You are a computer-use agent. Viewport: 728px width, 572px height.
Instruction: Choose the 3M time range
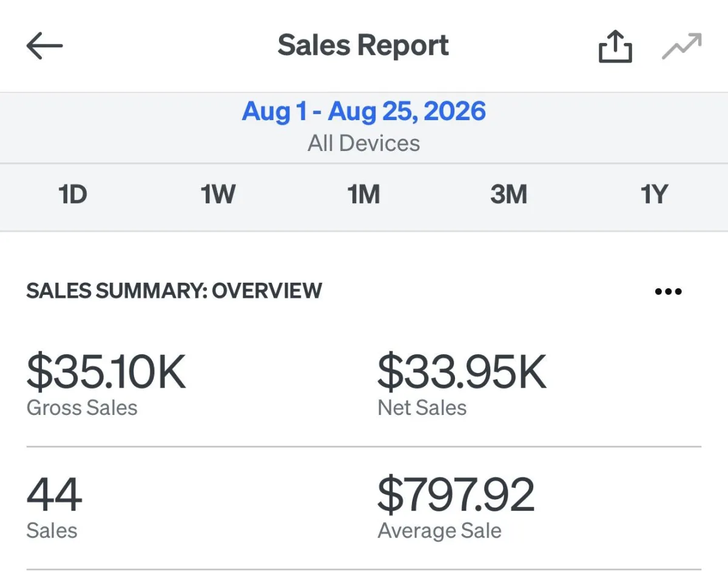click(x=509, y=195)
